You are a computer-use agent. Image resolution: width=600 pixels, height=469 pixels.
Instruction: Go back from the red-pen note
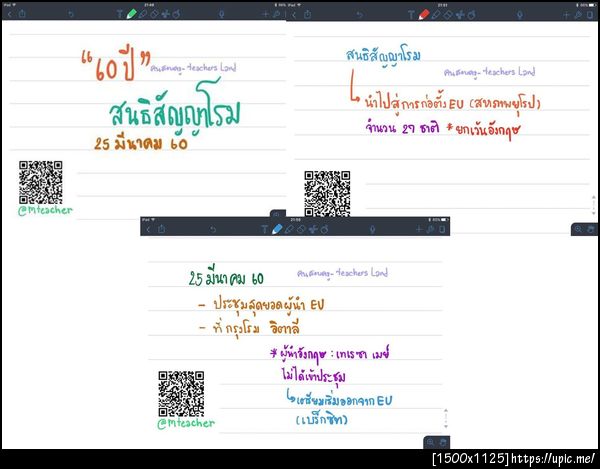(294, 15)
